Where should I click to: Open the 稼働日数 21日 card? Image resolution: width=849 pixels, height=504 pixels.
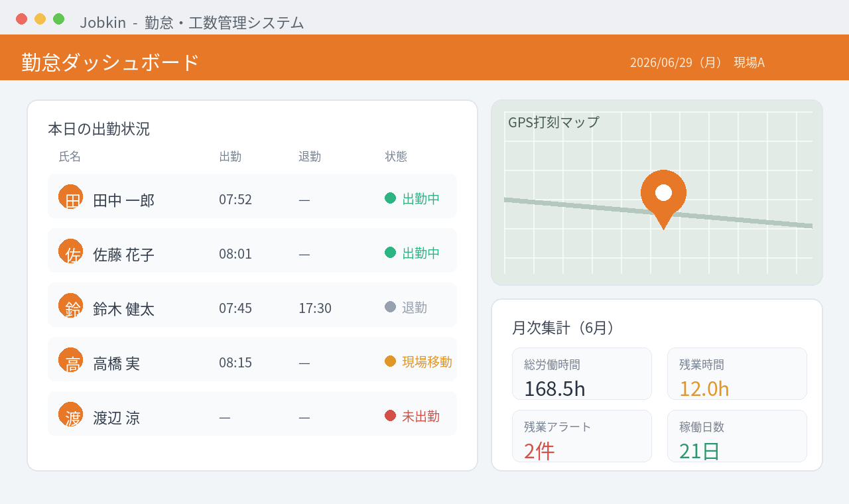click(737, 436)
